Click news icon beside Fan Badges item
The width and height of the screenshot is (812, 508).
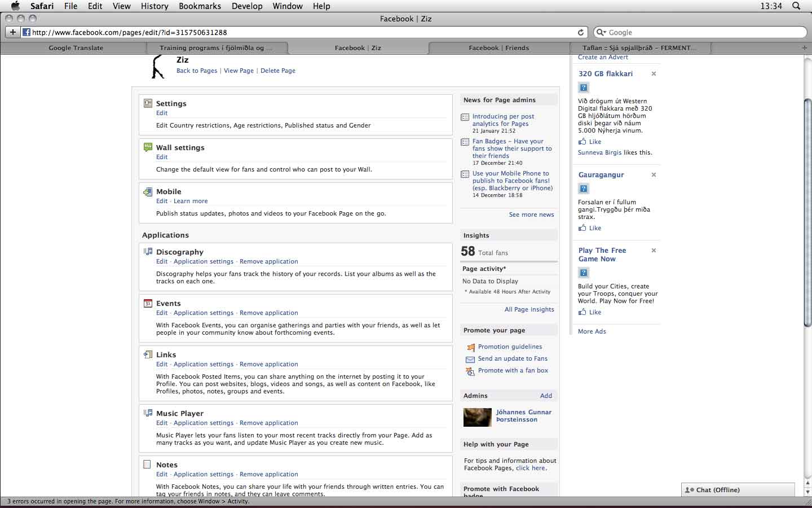pos(465,142)
